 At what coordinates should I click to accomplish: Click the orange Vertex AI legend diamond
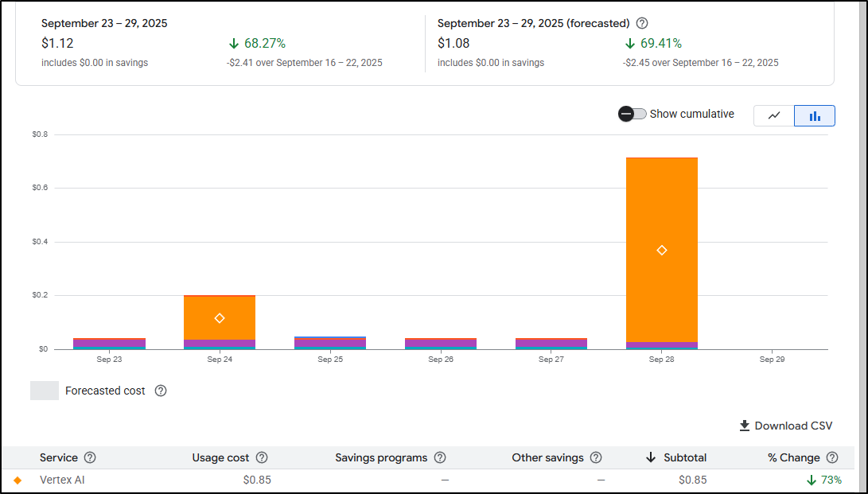tap(18, 480)
